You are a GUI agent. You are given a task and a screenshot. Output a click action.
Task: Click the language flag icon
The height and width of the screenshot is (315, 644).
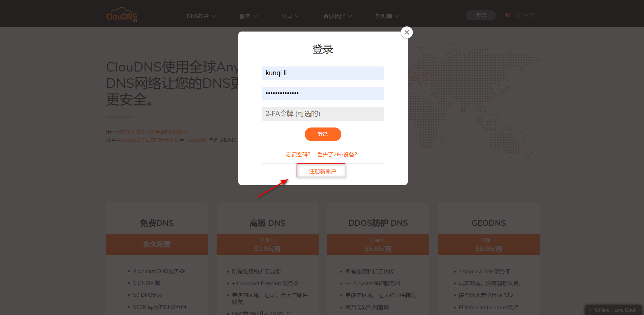(507, 15)
